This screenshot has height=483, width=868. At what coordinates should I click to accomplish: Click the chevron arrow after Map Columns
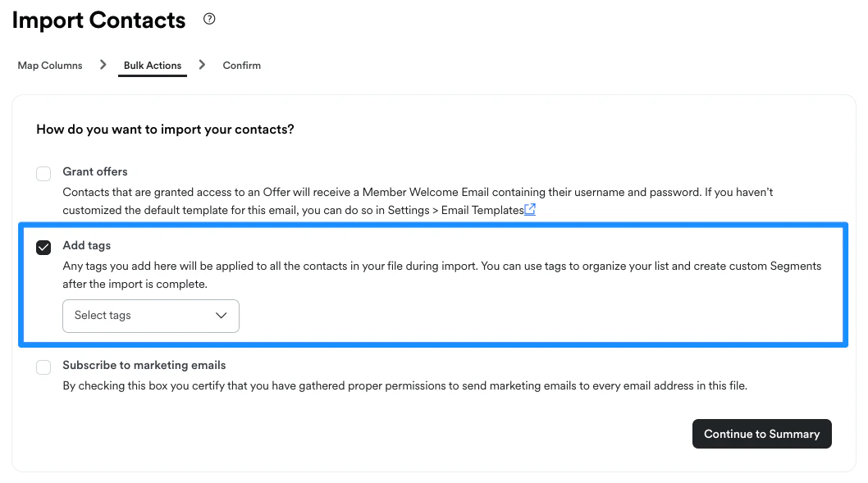pyautogui.click(x=103, y=65)
